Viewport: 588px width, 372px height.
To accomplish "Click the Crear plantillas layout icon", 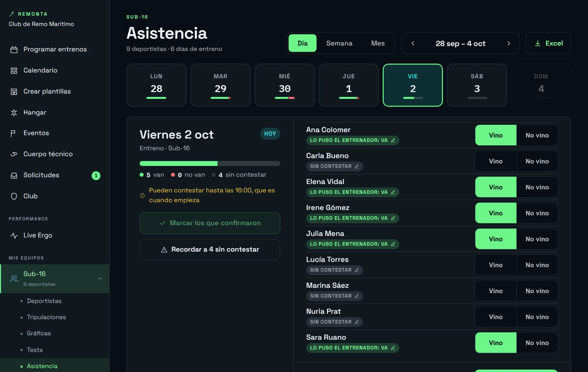I will click(14, 92).
